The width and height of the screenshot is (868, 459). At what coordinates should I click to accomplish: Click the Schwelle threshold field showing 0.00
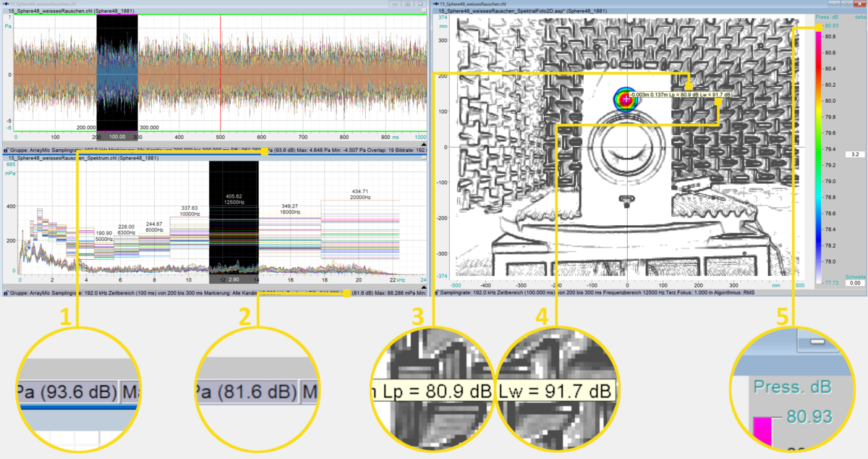tap(854, 283)
